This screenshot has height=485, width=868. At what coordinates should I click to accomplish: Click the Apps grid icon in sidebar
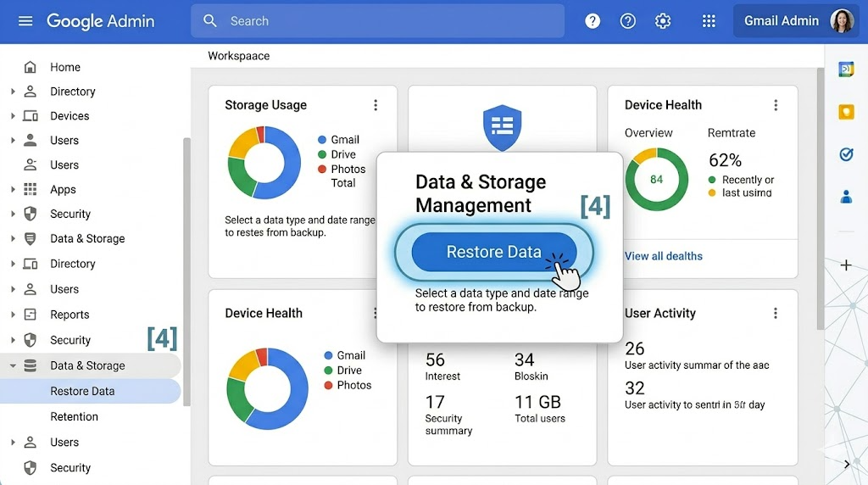(30, 189)
